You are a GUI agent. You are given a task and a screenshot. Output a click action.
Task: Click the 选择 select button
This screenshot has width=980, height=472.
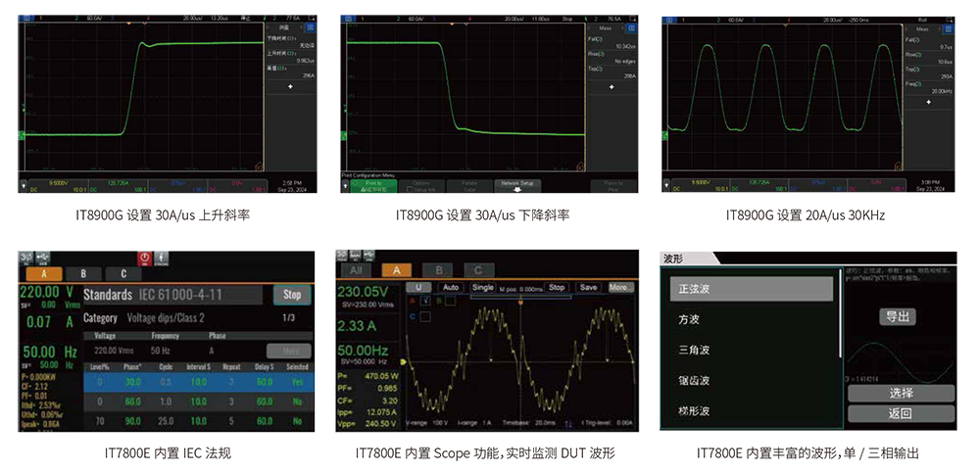pyautogui.click(x=901, y=394)
